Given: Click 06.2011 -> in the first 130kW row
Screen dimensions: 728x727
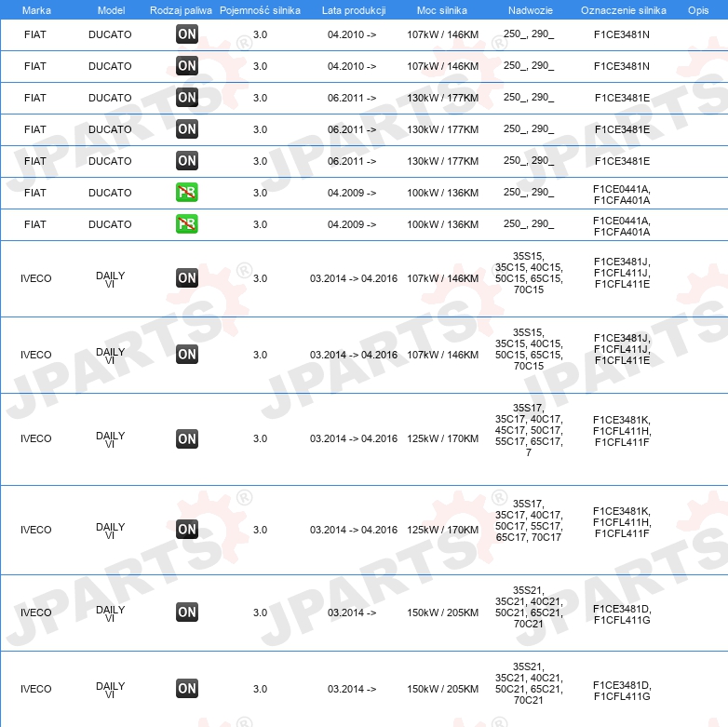Looking at the screenshot, I should point(352,98).
